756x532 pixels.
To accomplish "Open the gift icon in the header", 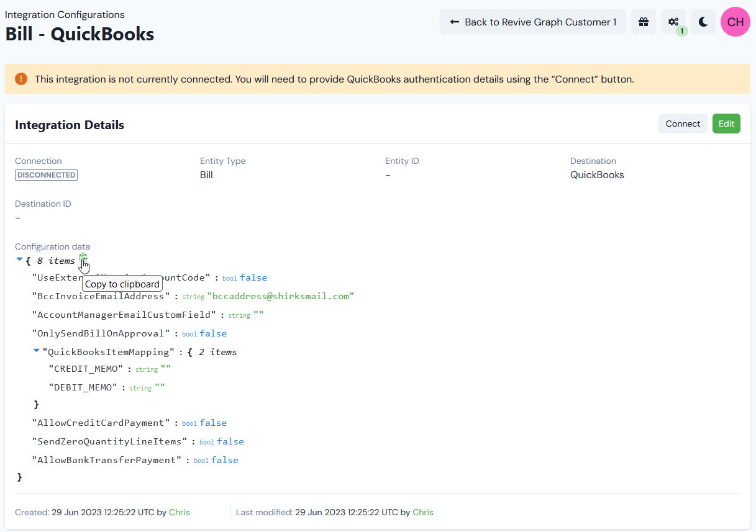I will 644,22.
